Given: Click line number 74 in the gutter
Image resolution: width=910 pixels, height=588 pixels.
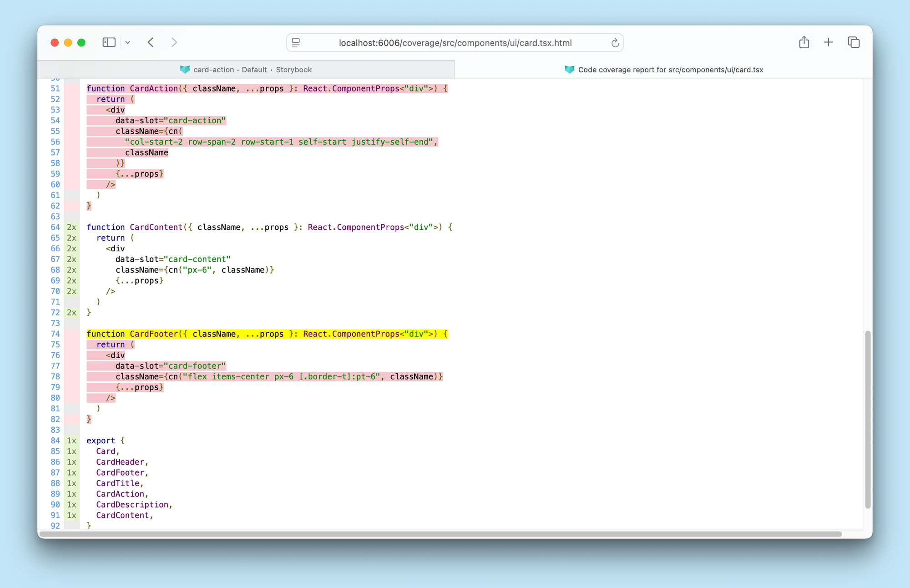Looking at the screenshot, I should click(x=55, y=334).
